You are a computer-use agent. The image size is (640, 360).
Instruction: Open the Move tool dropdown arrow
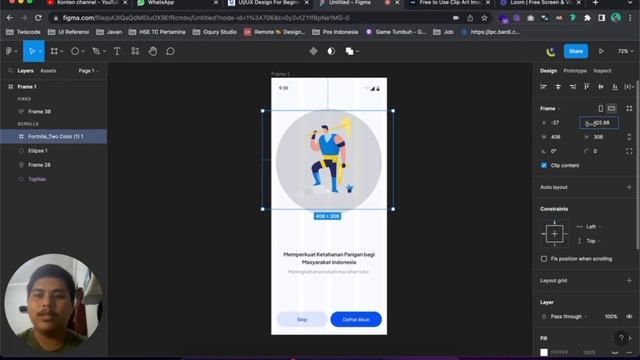pos(40,51)
